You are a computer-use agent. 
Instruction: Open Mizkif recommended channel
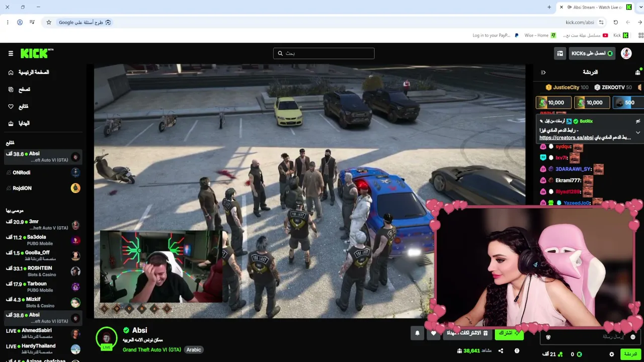[42, 303]
